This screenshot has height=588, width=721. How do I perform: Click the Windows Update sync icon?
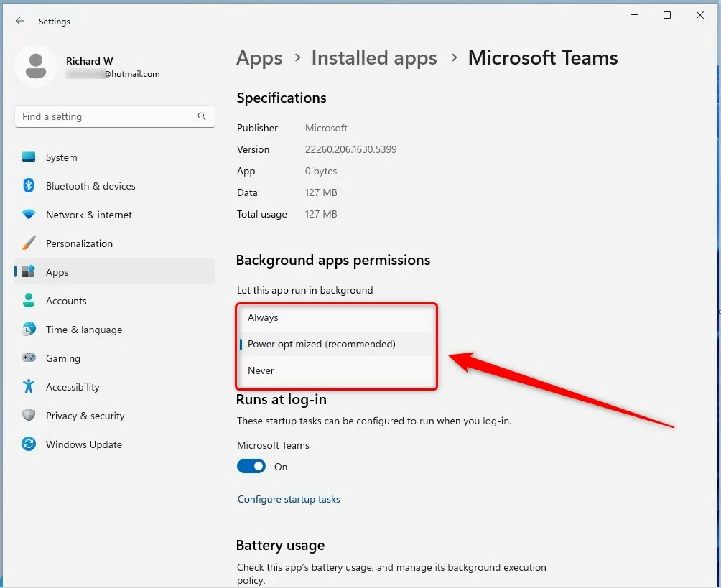(29, 444)
